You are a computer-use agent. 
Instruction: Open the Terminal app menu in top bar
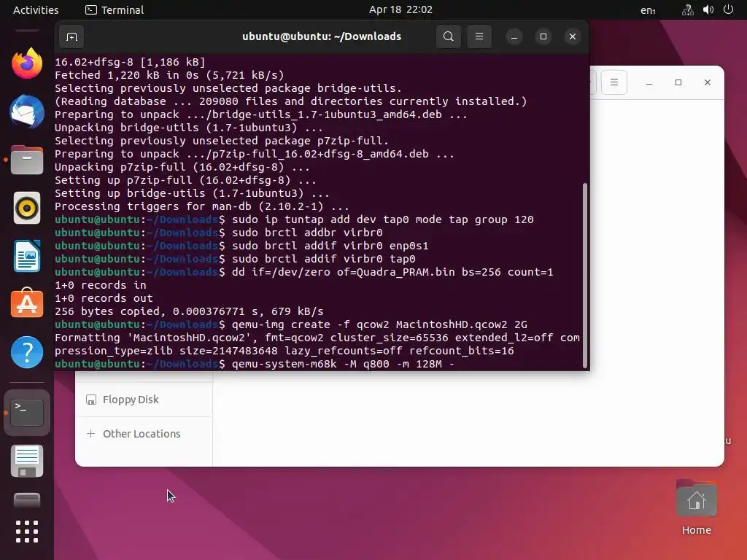click(115, 10)
